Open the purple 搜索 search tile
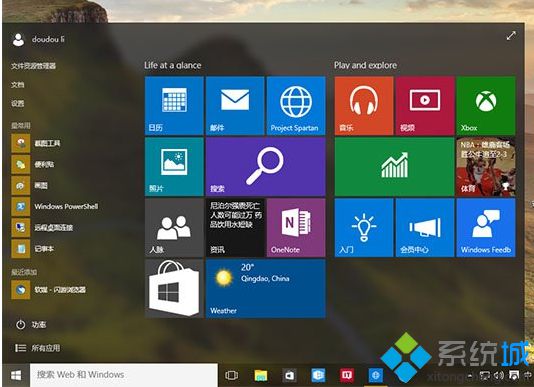The image size is (534, 387). 266,167
